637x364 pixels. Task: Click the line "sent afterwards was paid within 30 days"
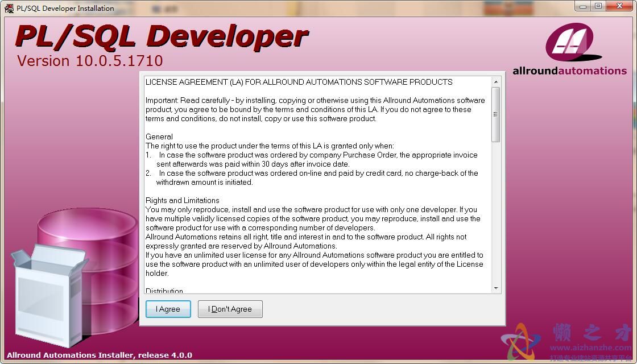[x=253, y=164]
